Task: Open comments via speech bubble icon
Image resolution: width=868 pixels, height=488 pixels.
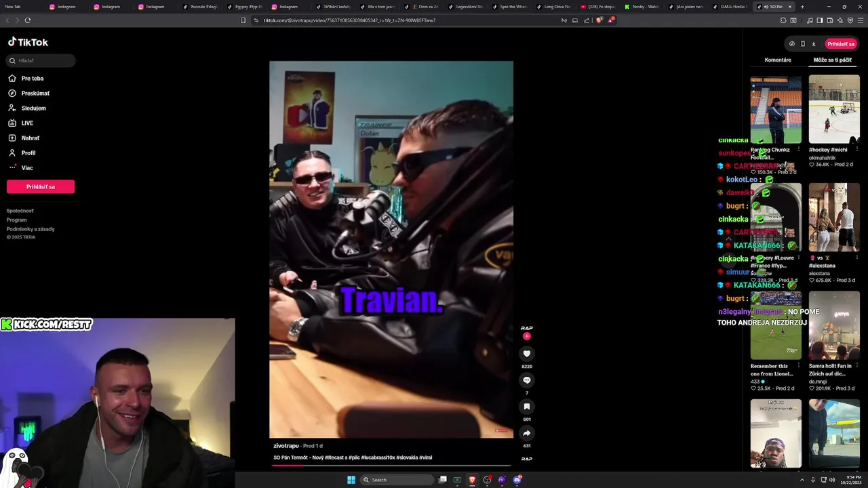Action: [526, 380]
